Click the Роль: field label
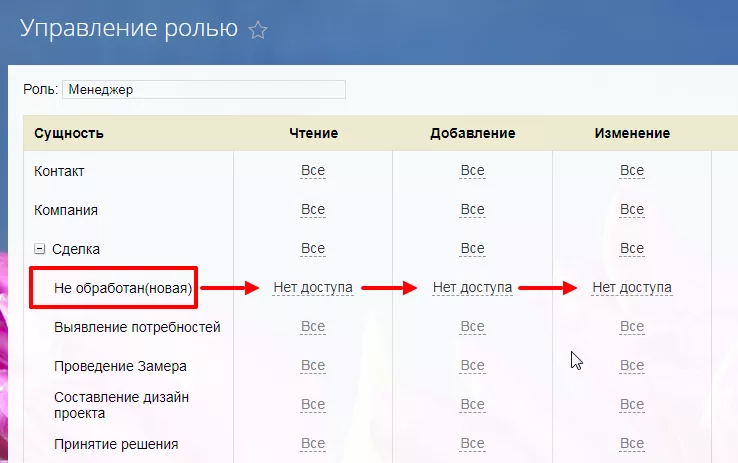 40,89
